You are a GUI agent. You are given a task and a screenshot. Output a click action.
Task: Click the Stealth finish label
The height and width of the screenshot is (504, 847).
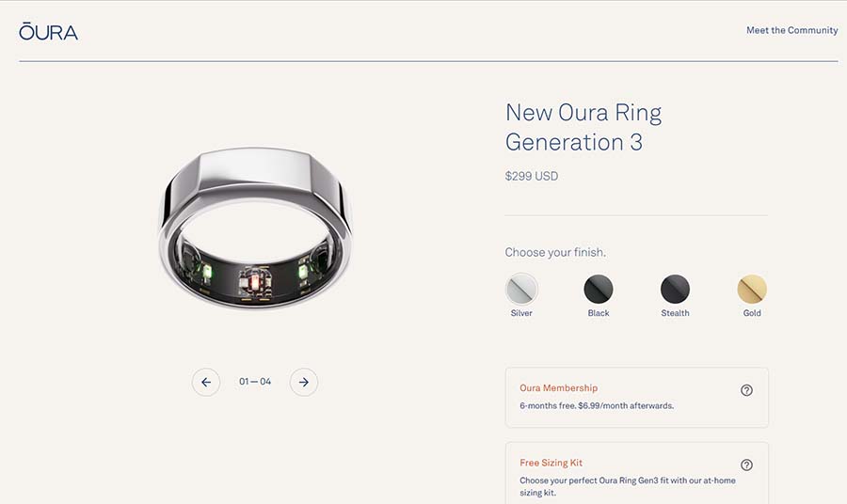[x=675, y=313]
